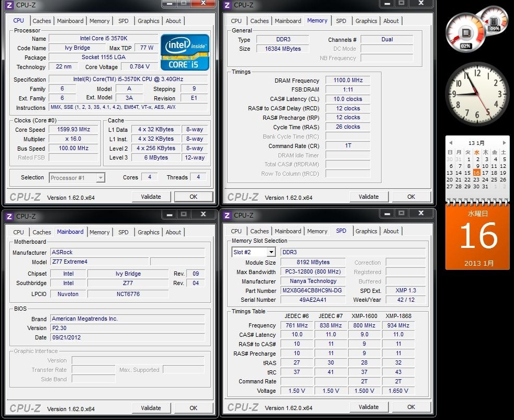Click the Intel Core i5 badge
514x420 pixels.
pos(184,53)
